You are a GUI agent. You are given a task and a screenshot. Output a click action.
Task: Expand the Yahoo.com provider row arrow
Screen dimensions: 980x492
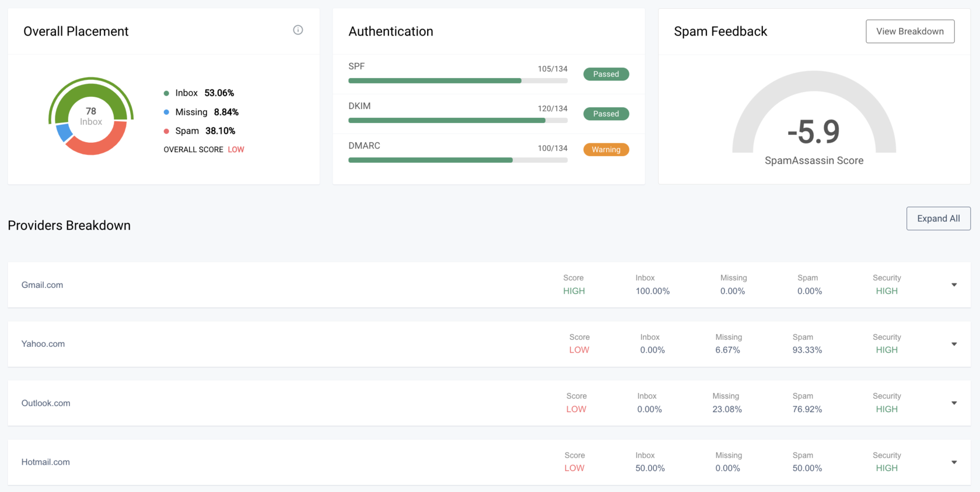coord(954,344)
